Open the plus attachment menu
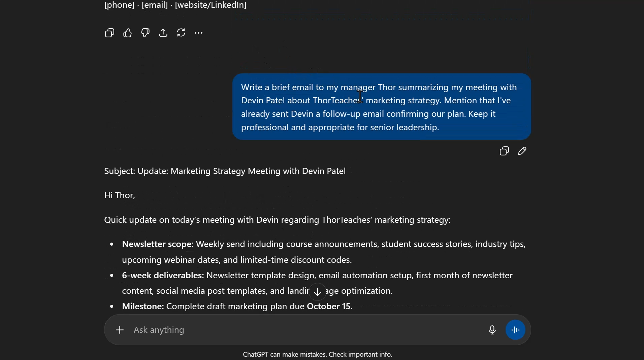The height and width of the screenshot is (360, 644). pos(120,330)
